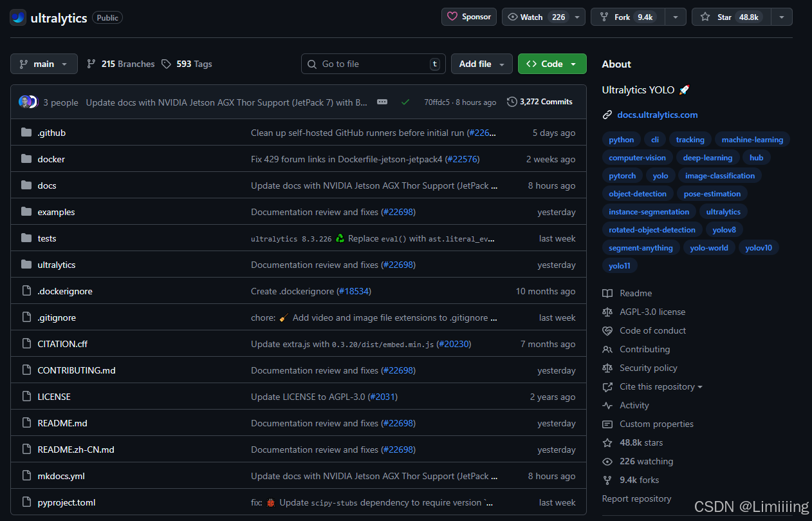Screen dimensions: 812x521
Task: Click the .github folder icon
Action: pyautogui.click(x=26, y=133)
